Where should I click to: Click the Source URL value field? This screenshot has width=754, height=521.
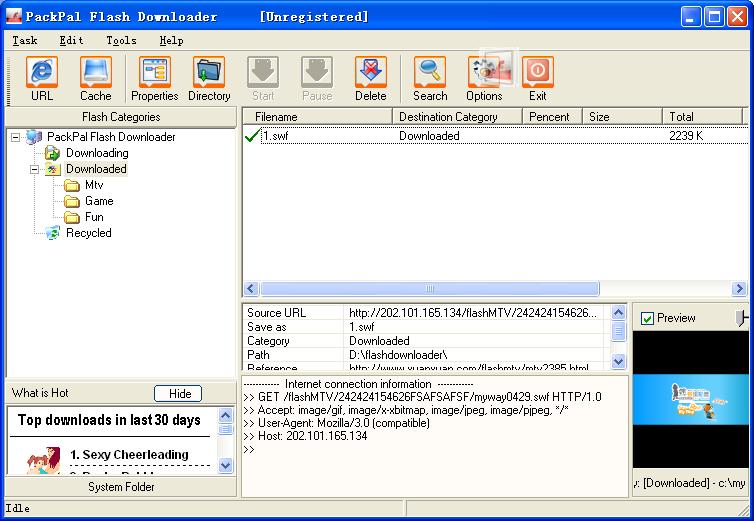[473, 313]
